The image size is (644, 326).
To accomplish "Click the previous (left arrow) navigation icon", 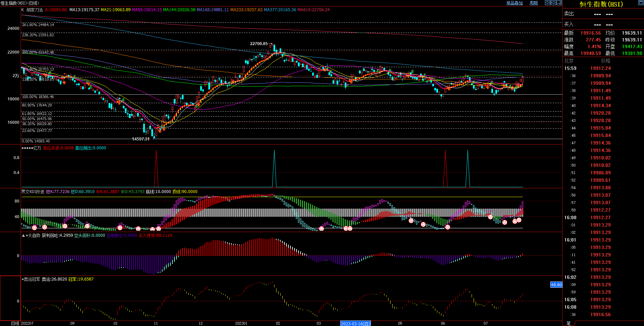I will coord(547,3).
